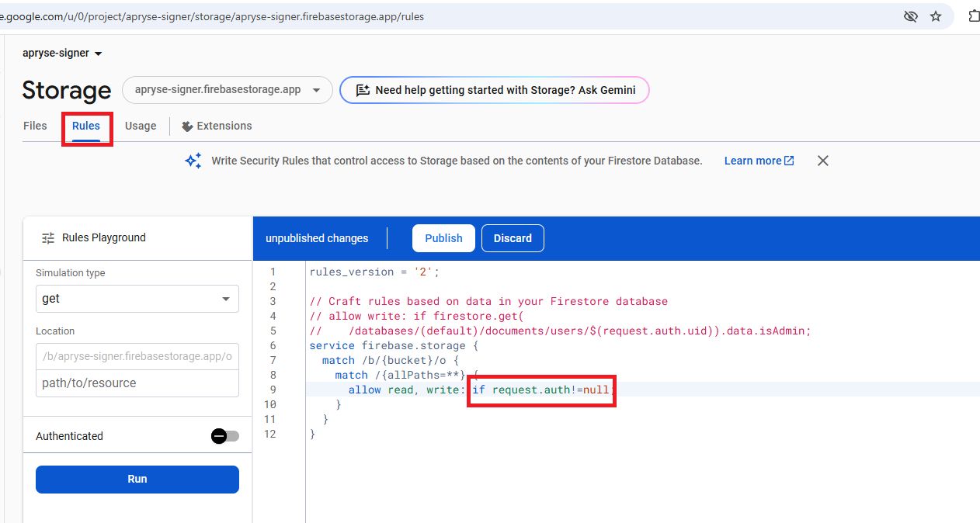Viewport: 980px width, 523px height.
Task: Open the Simulation type get dropdown
Action: click(137, 299)
